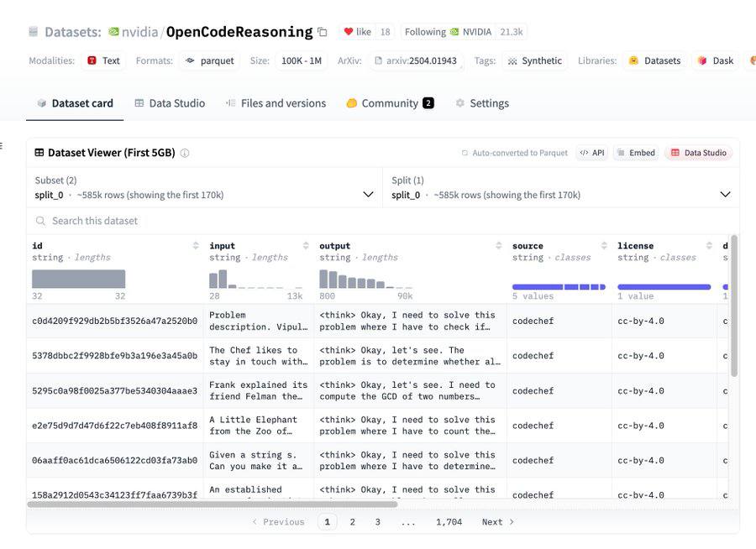Switch to the Data Studio tab
This screenshot has height=549, width=756.
170,103
